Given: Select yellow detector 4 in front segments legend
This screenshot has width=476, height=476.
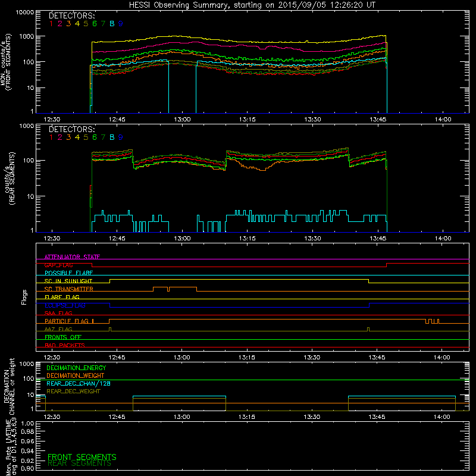Looking at the screenshot, I should coord(77,23).
